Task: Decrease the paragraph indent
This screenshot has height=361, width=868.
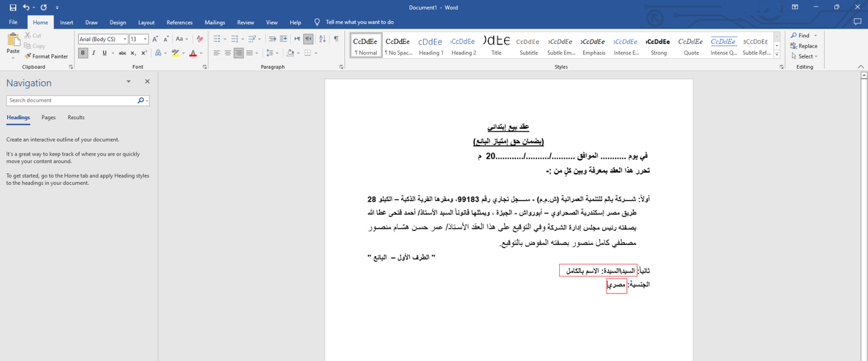Action: [272, 39]
